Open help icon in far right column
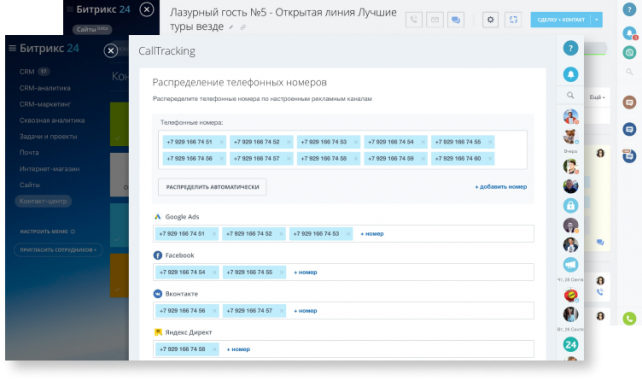The height and width of the screenshot is (381, 642). click(629, 9)
